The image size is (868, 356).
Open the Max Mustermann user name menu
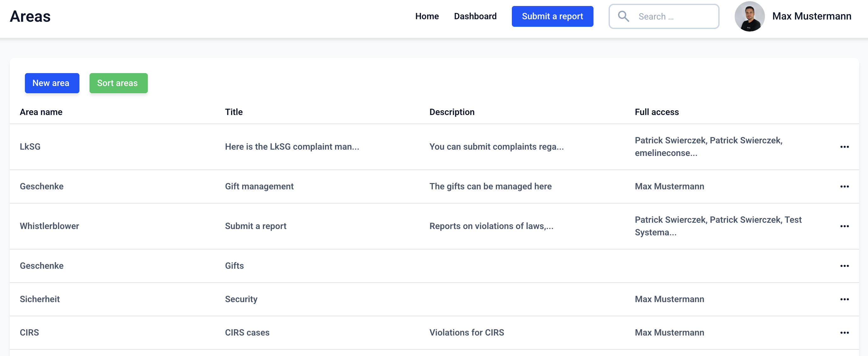click(811, 16)
